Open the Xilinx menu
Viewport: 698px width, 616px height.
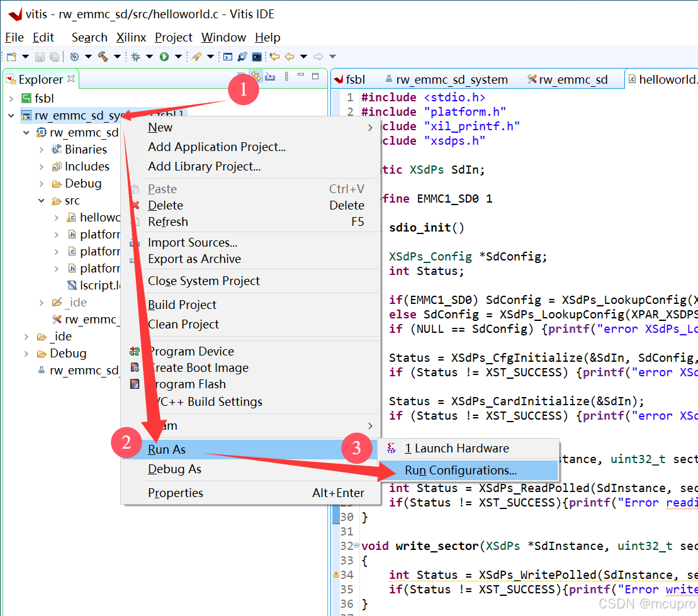point(131,37)
